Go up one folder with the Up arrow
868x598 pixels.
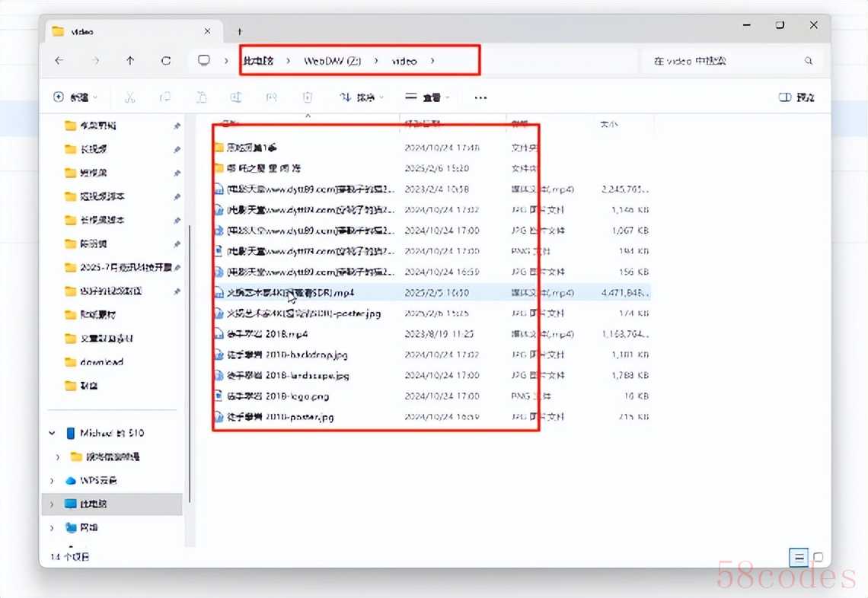[130, 61]
